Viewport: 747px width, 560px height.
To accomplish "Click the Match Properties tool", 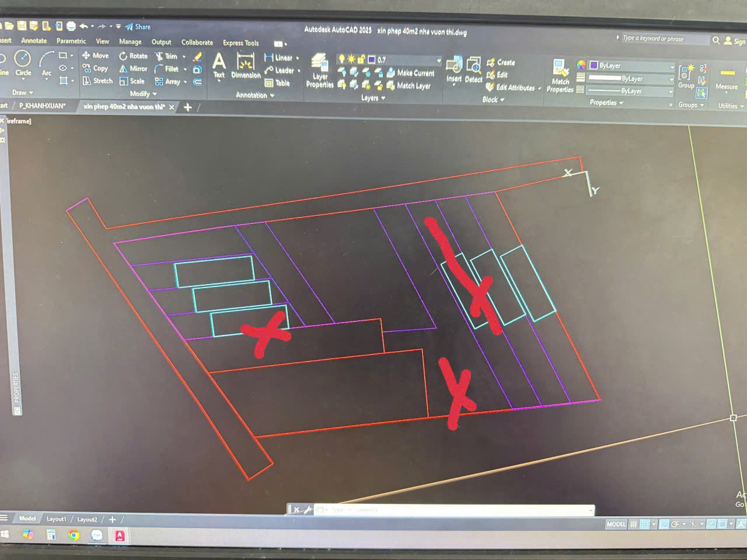I will (x=560, y=75).
